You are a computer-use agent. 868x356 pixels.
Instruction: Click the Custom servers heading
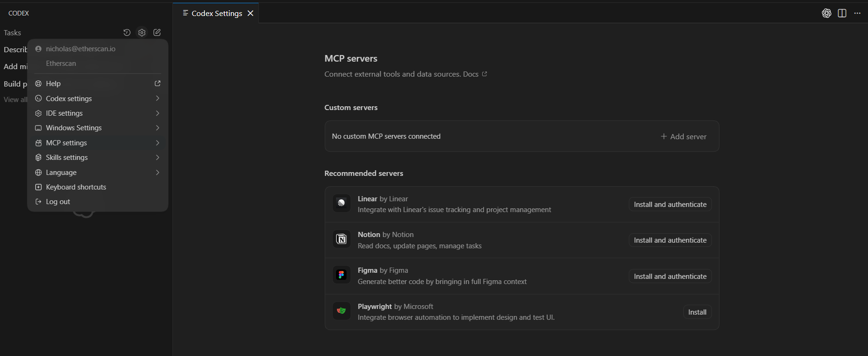[x=351, y=107]
